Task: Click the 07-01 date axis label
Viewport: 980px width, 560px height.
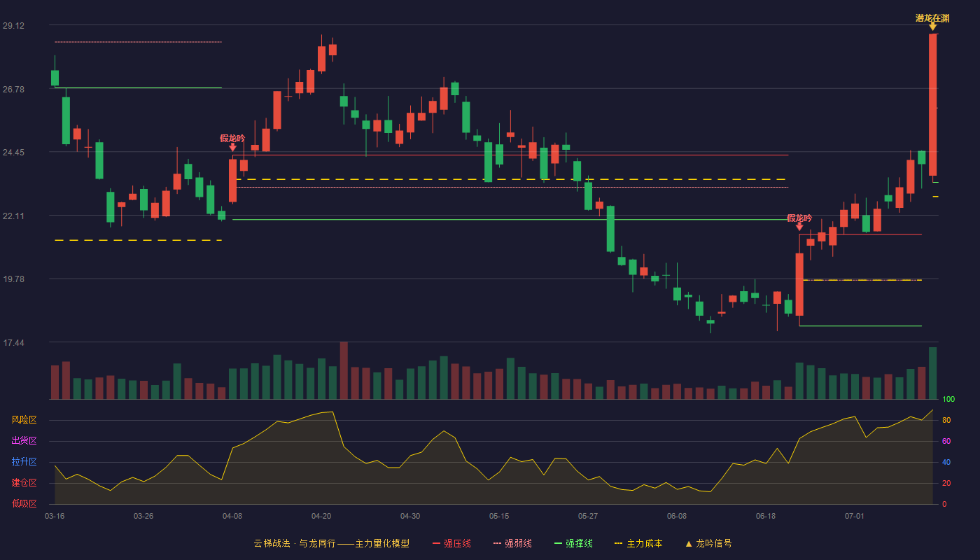Action: (855, 516)
